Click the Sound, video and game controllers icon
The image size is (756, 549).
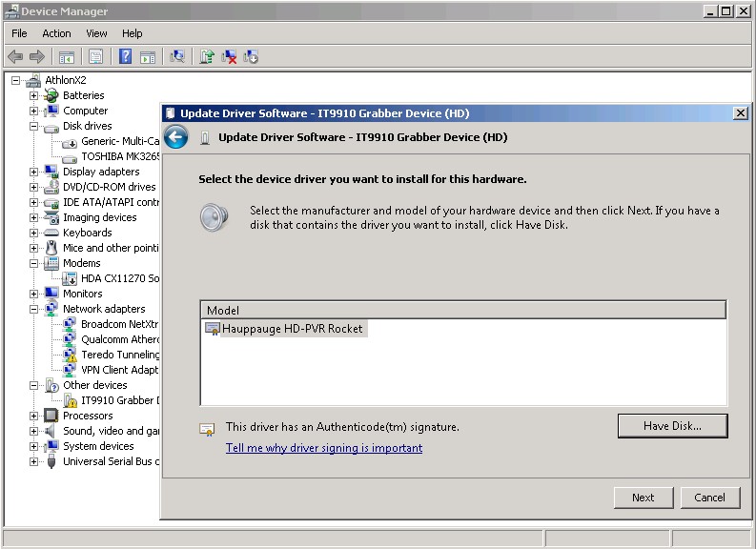51,431
